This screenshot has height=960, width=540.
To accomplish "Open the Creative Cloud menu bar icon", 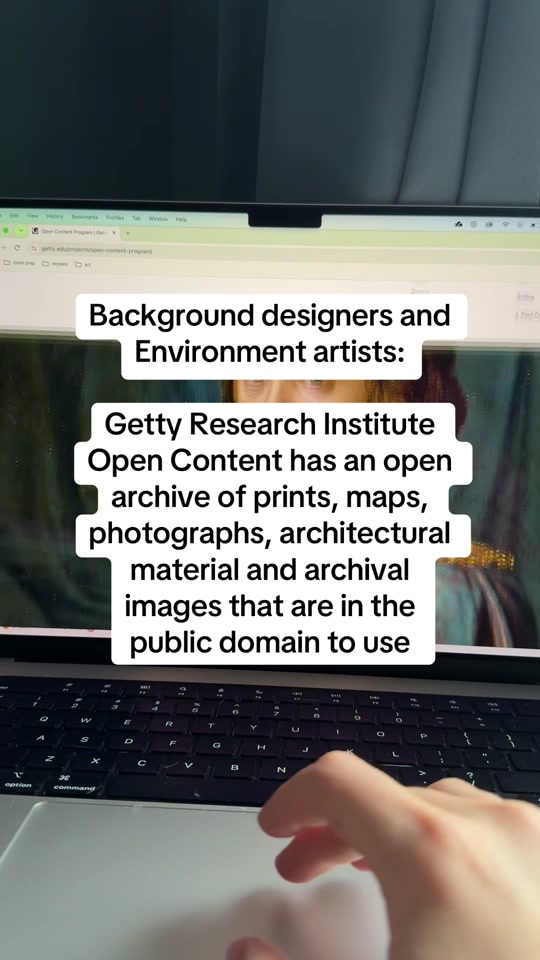I will [x=458, y=224].
